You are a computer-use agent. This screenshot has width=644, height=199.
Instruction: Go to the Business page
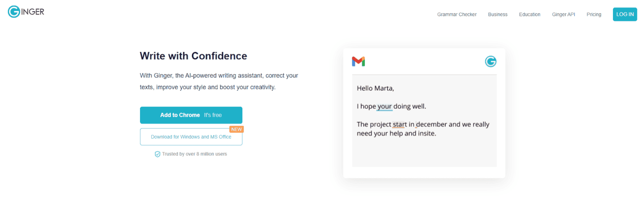[498, 14]
